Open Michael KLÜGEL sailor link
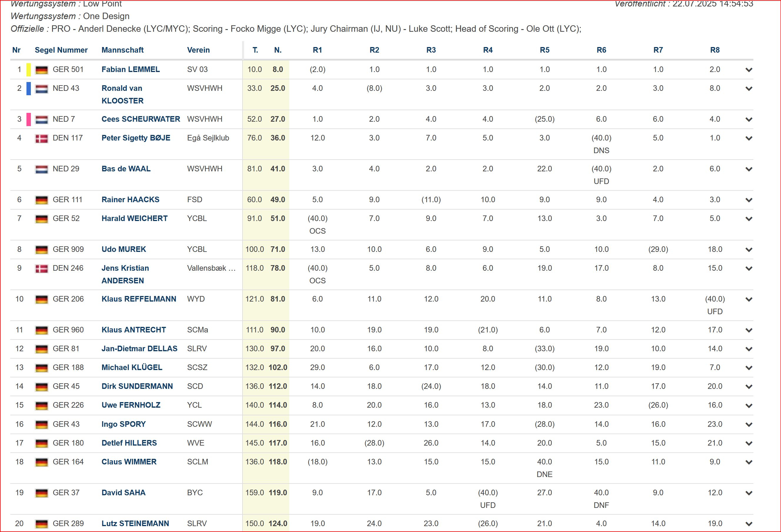Image resolution: width=781 pixels, height=532 pixels. [x=132, y=368]
